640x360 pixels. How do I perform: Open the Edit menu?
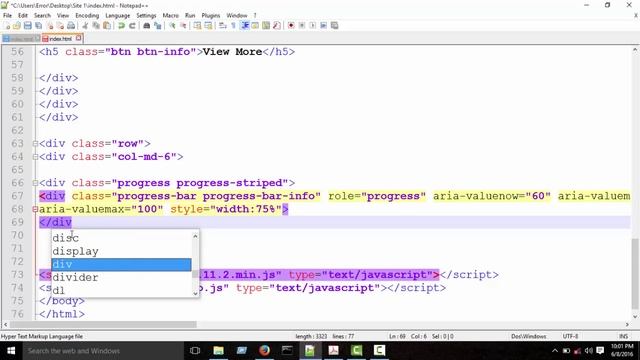pyautogui.click(x=23, y=16)
